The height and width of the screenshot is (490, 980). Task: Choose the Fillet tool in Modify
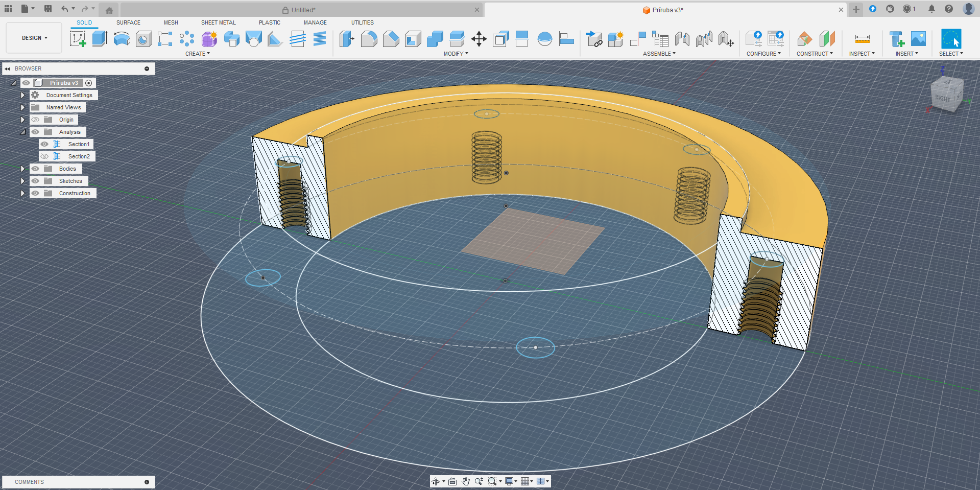pyautogui.click(x=369, y=39)
